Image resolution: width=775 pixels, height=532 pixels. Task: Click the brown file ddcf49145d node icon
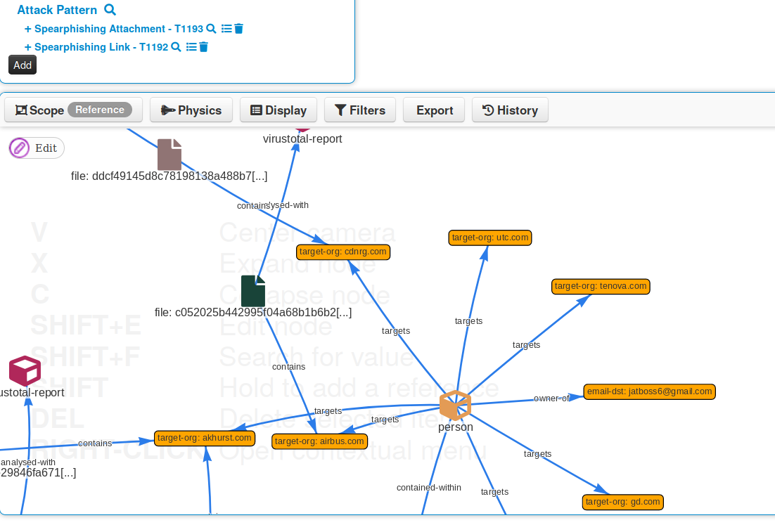(169, 155)
